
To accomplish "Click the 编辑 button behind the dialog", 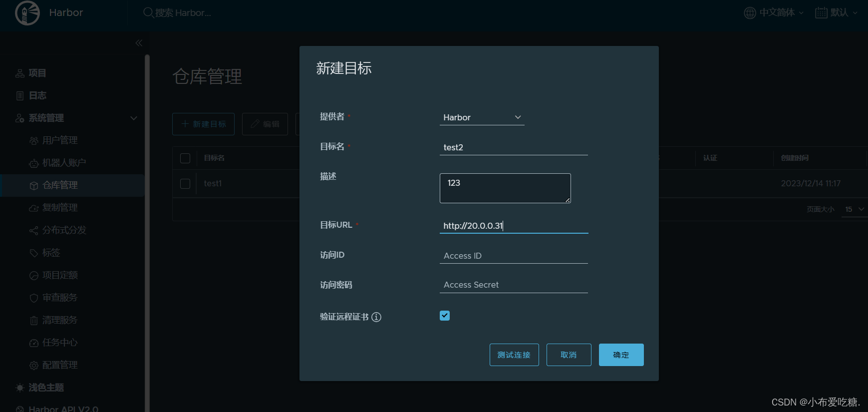I will pyautogui.click(x=265, y=124).
